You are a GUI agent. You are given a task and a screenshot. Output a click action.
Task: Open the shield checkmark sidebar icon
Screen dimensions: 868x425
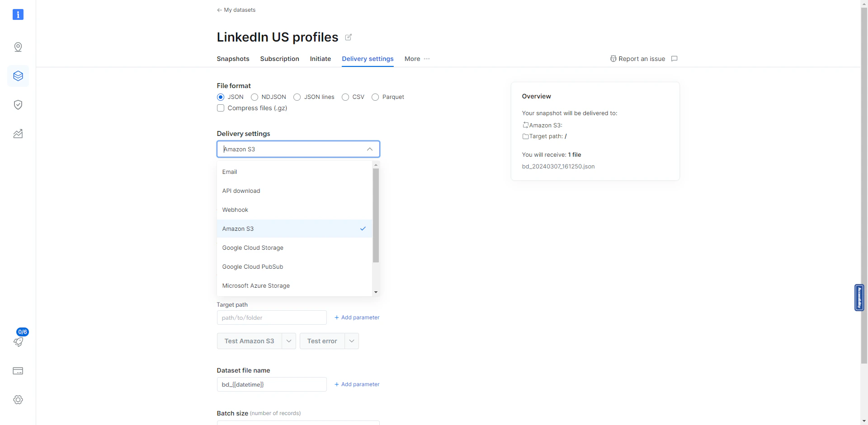[x=18, y=105]
